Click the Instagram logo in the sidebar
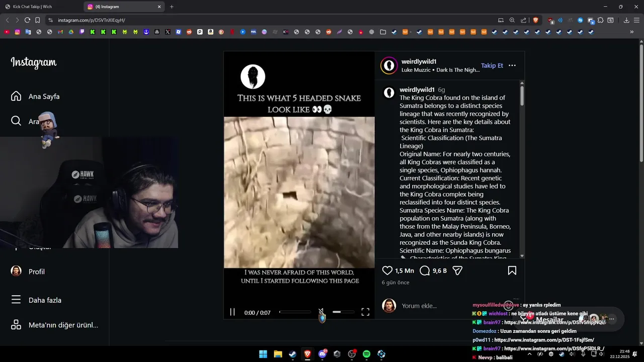Image resolution: width=644 pixels, height=362 pixels. coord(34,63)
